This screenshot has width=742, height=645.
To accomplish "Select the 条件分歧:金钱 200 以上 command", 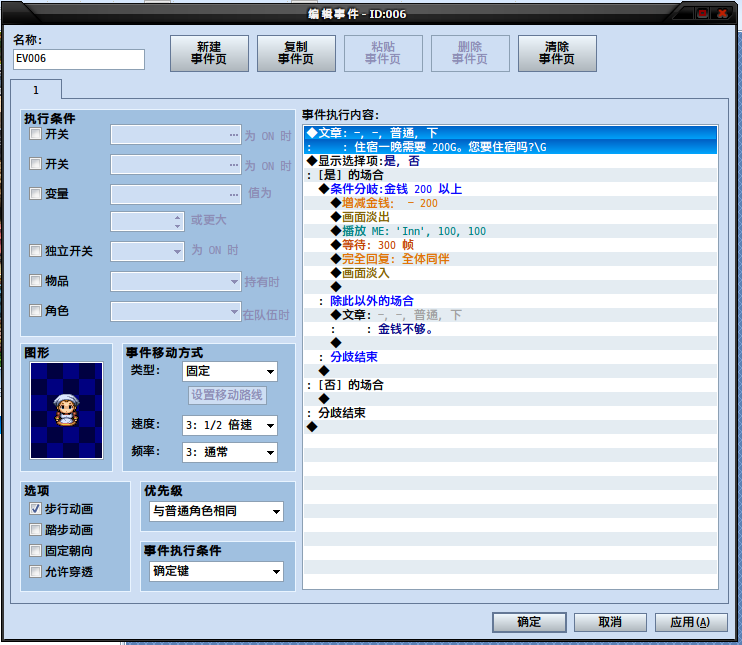I will click(510, 189).
